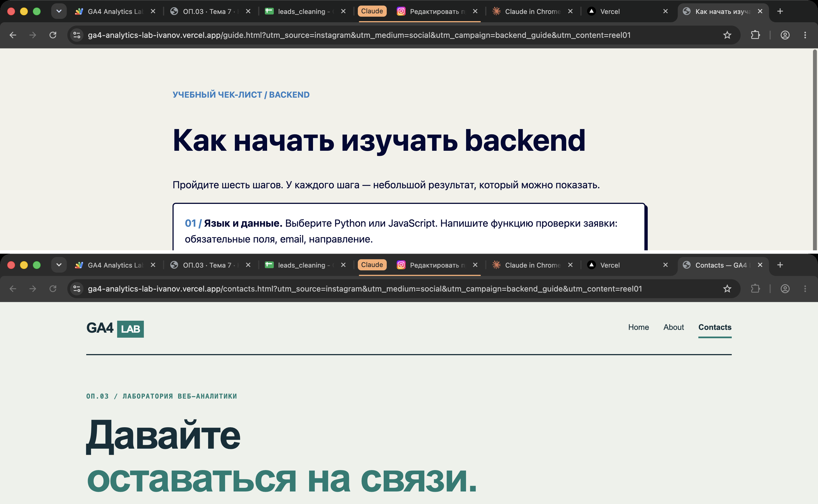The image size is (818, 504).
Task: Close the Vercel tab in the top window
Action: click(x=665, y=11)
